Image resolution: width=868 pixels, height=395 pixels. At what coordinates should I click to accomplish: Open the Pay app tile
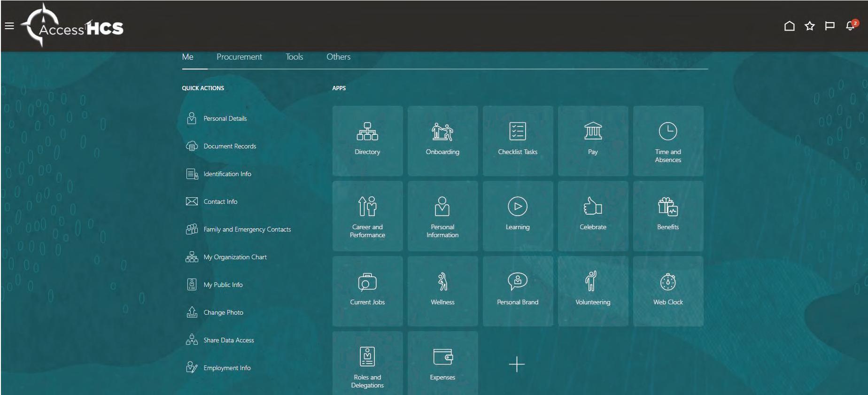[593, 141]
